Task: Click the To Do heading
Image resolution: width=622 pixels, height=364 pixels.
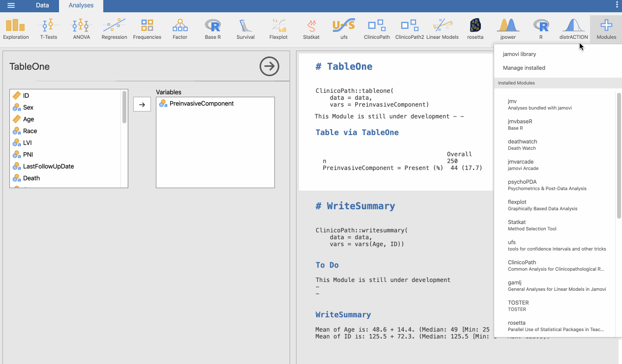Action: (327, 265)
